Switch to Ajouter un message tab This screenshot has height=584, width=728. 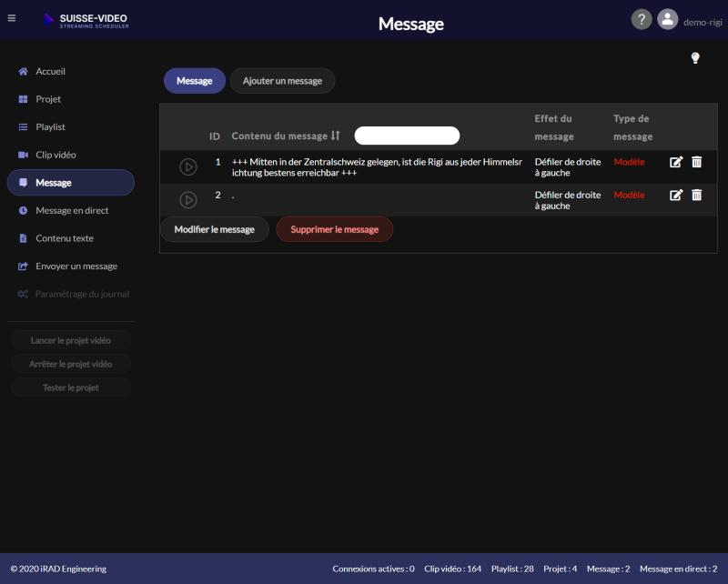tap(282, 81)
